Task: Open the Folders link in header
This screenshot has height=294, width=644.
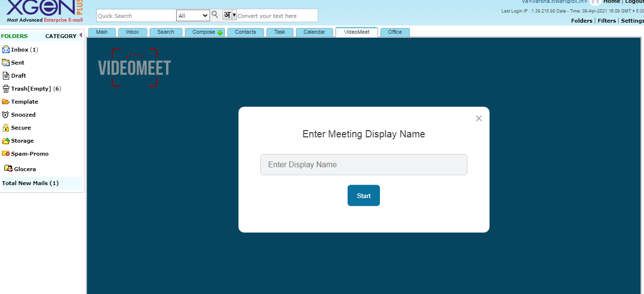Action: (x=582, y=21)
